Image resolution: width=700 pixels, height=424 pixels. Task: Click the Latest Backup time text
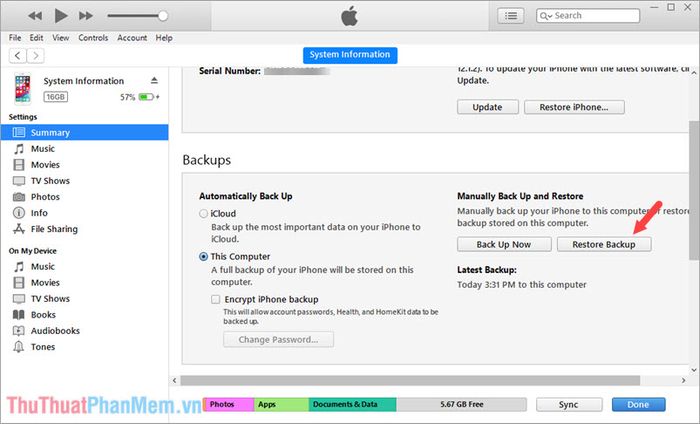[521, 285]
